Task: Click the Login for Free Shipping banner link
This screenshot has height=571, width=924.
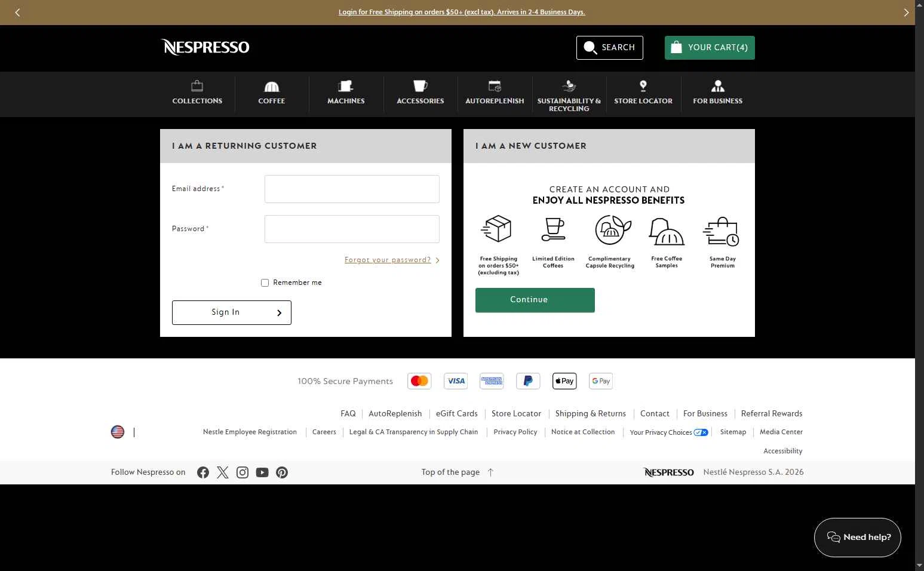Action: pyautogui.click(x=462, y=12)
